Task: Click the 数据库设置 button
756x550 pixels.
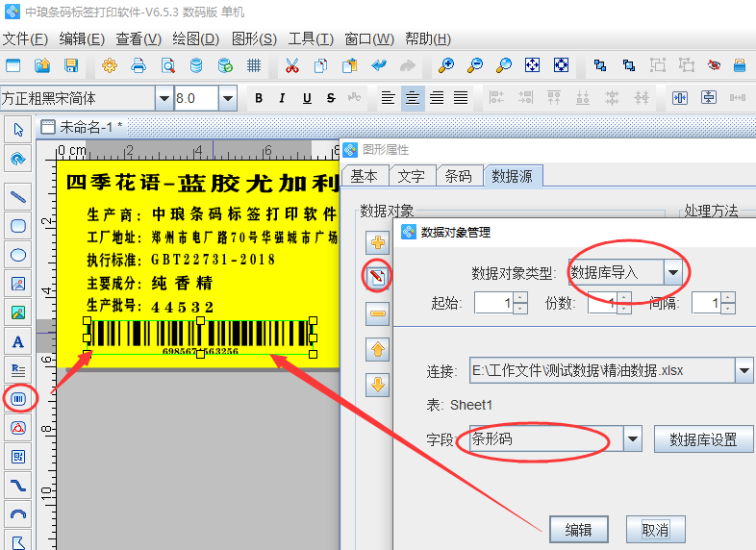Action: (703, 439)
